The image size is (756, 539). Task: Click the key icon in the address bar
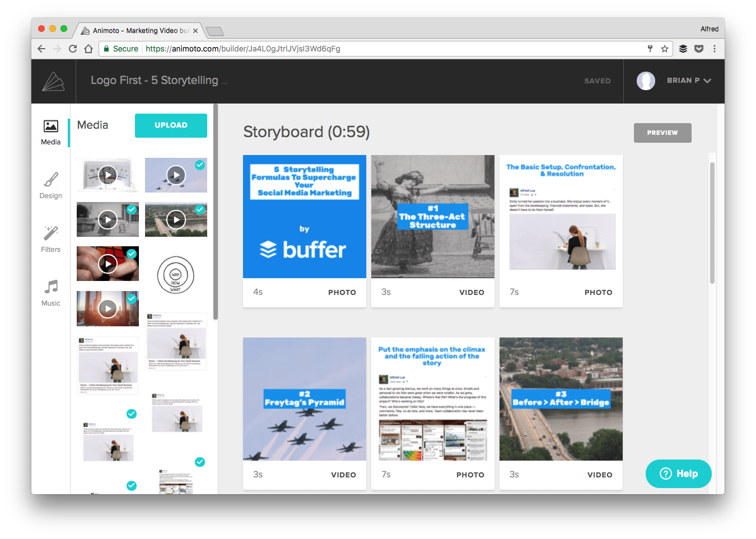[650, 49]
